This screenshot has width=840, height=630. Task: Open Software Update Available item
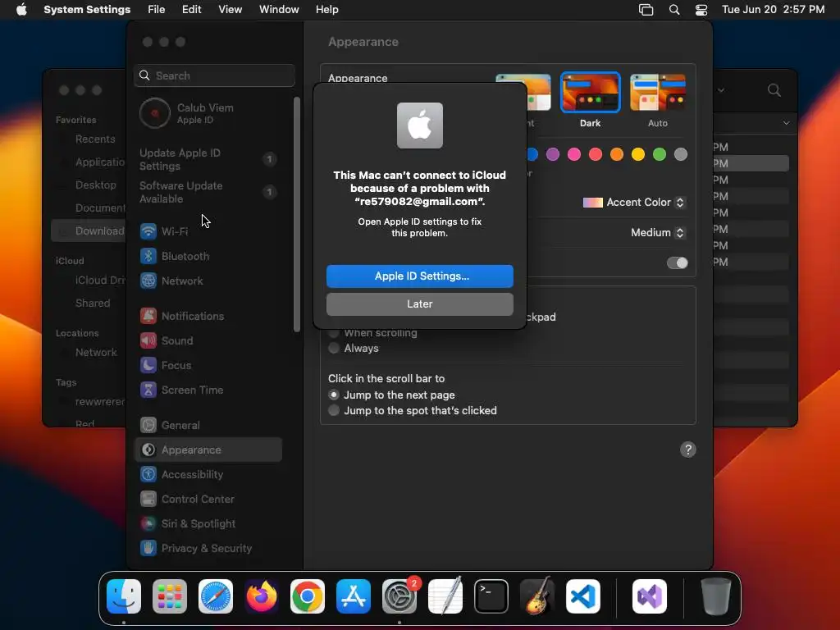point(209,192)
